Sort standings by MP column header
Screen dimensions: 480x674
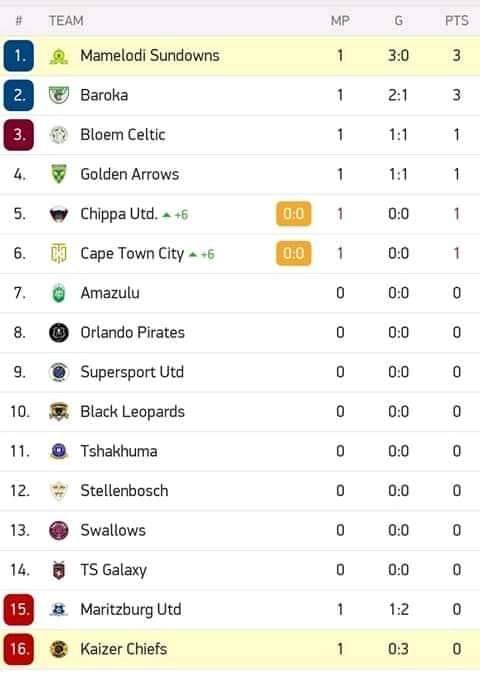click(x=340, y=20)
